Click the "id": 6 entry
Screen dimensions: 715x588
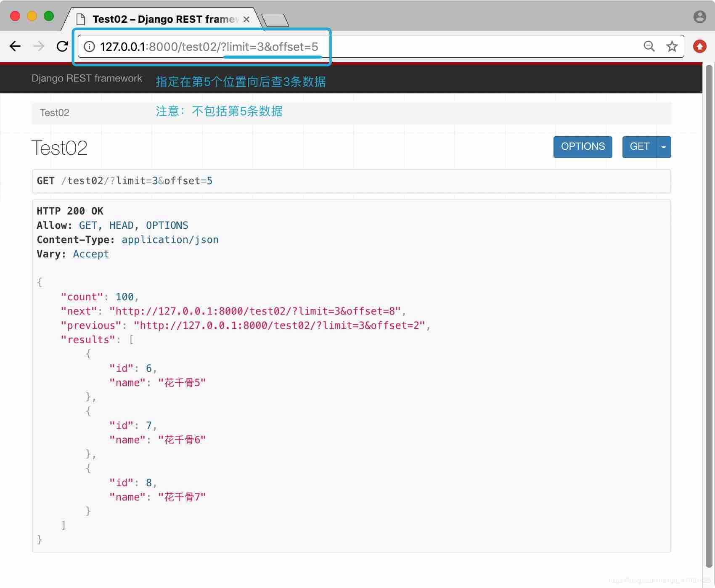click(133, 368)
